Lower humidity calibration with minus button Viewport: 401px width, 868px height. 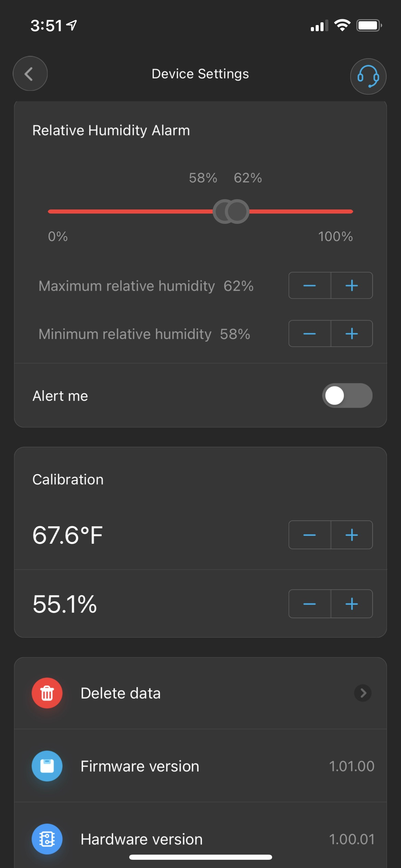pyautogui.click(x=310, y=604)
